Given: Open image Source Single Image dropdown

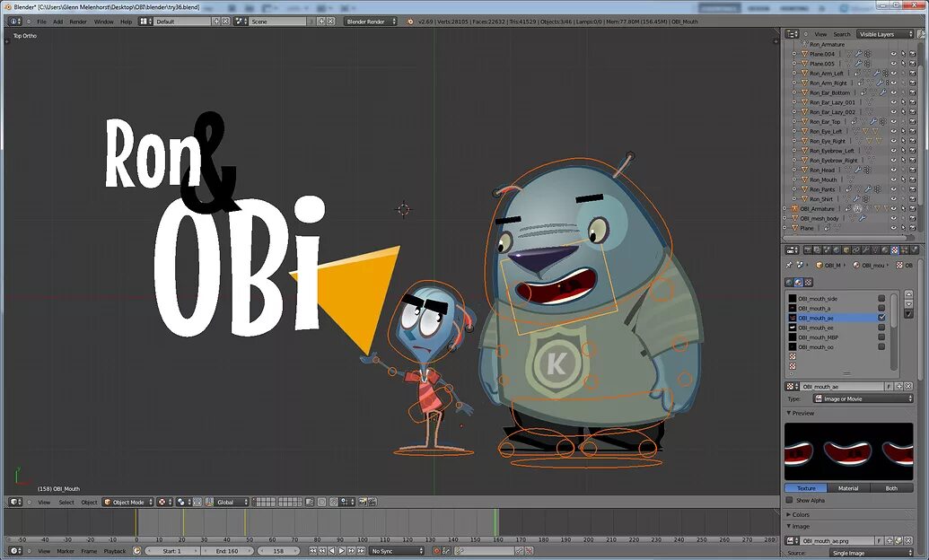Looking at the screenshot, I should (x=872, y=553).
